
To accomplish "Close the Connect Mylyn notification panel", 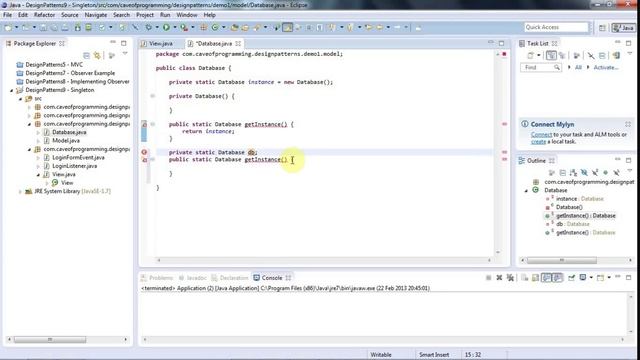I will click(628, 124).
